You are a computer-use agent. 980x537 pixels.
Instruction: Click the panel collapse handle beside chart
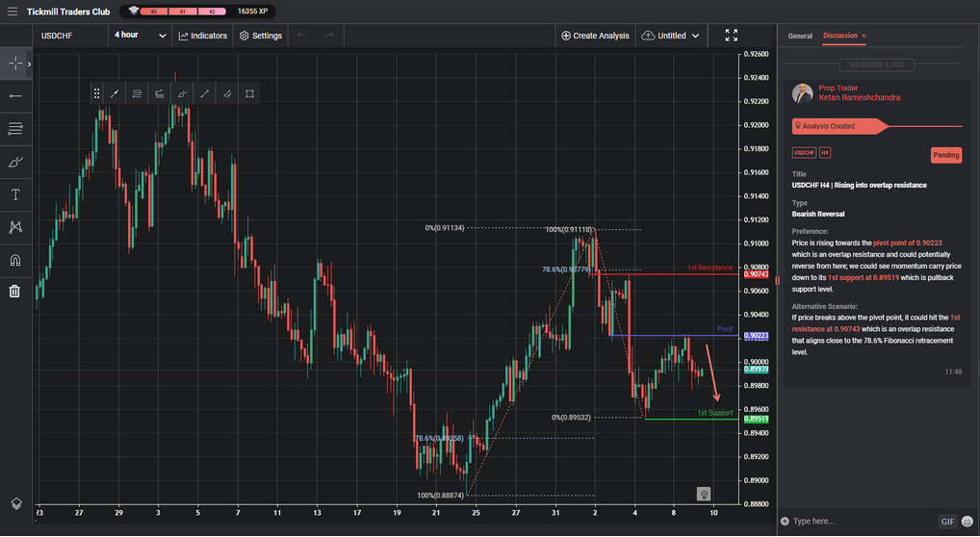(x=777, y=281)
